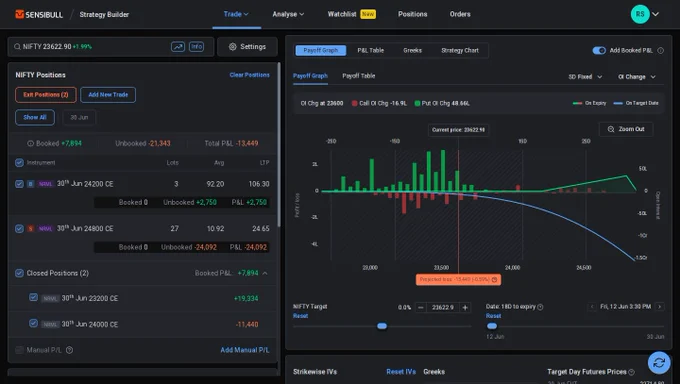Open the user avatar RS menu
Image resolution: width=680 pixels, height=384 pixels.
point(640,14)
